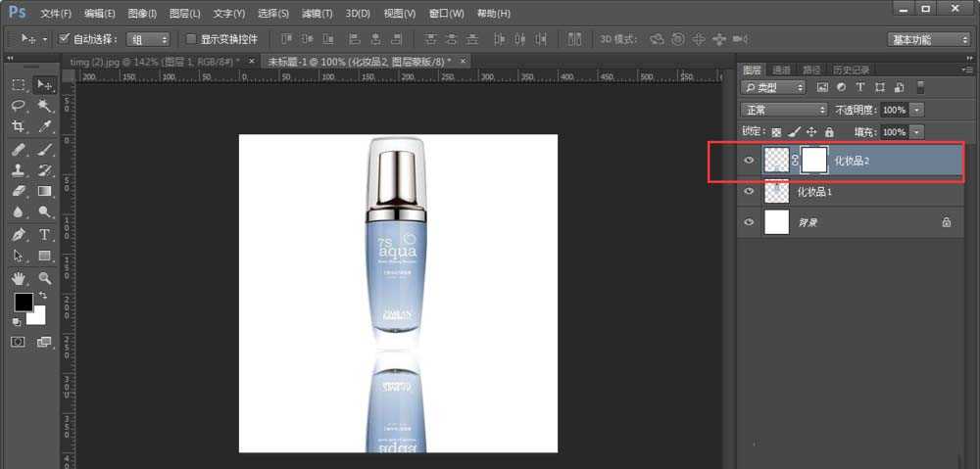Expand the 基本功能 workspace dropdown

pyautogui.click(x=928, y=39)
